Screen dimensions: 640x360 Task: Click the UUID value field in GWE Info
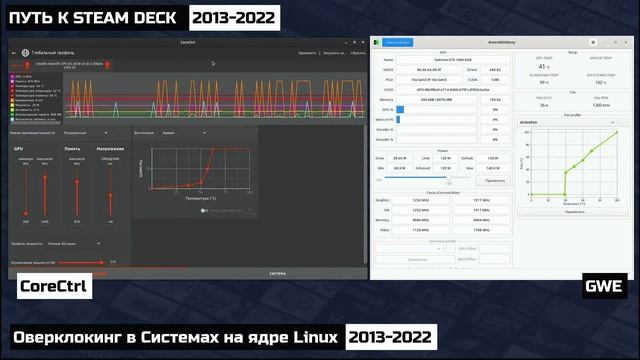[453, 89]
